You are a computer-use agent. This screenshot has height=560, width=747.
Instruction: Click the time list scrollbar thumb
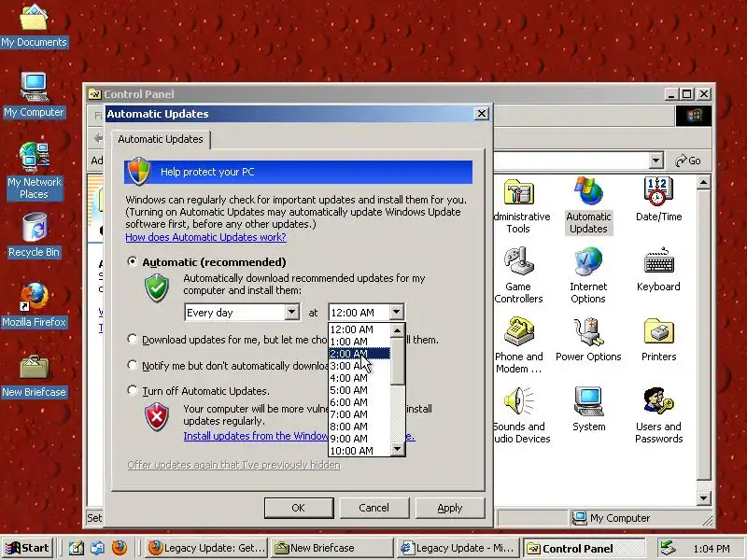(x=398, y=360)
